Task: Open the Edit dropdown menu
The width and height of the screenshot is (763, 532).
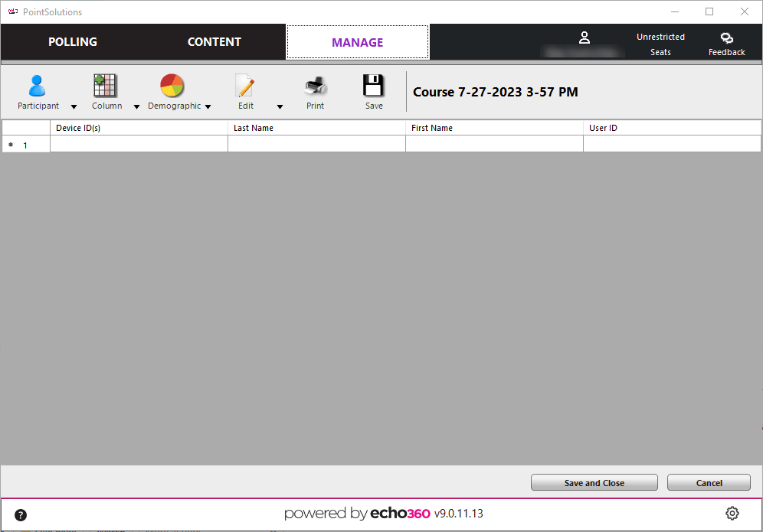Action: [x=279, y=107]
